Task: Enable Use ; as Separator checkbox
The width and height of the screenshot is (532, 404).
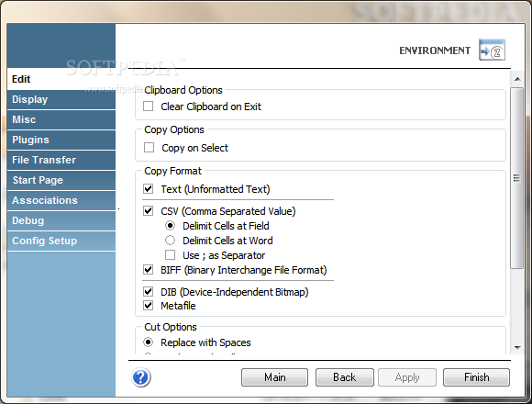Action: point(170,255)
